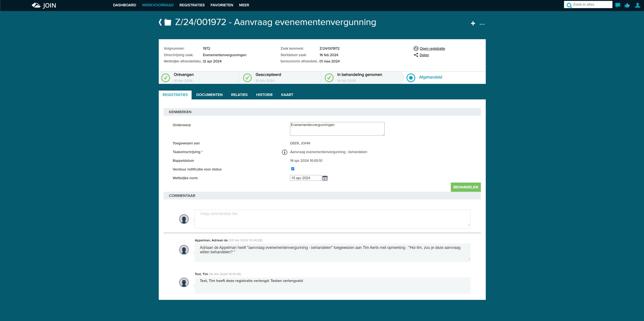Image resolution: width=644 pixels, height=321 pixels.
Task: Click In behandeling genomen checkmark
Action: [329, 78]
